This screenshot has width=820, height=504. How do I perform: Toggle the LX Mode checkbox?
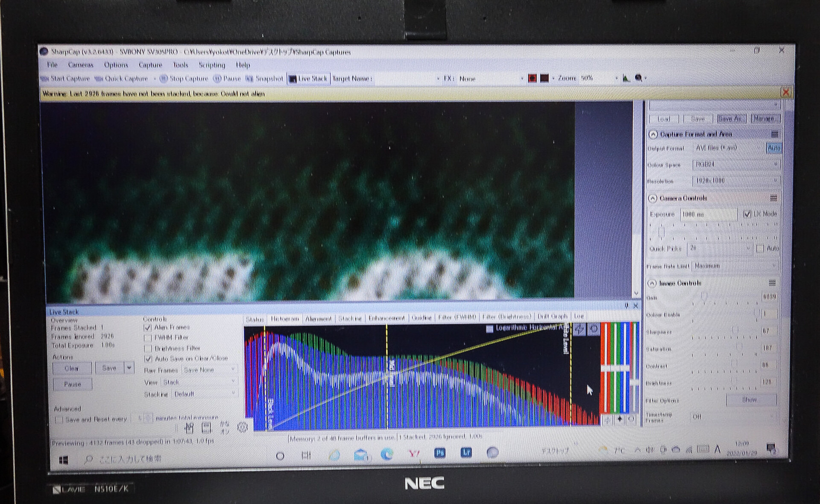tap(747, 214)
